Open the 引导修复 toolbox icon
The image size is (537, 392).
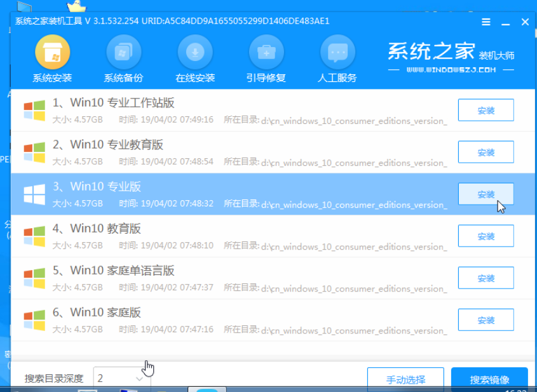point(266,52)
